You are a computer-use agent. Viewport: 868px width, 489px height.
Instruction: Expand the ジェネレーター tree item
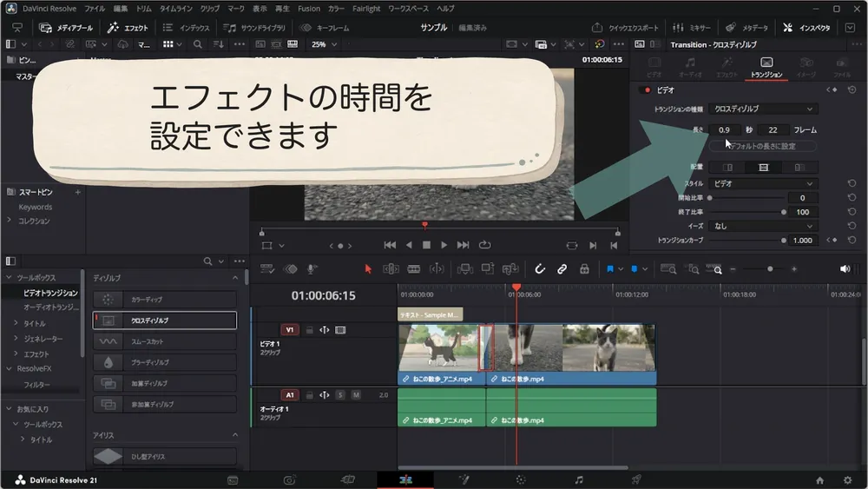pyautogui.click(x=16, y=339)
